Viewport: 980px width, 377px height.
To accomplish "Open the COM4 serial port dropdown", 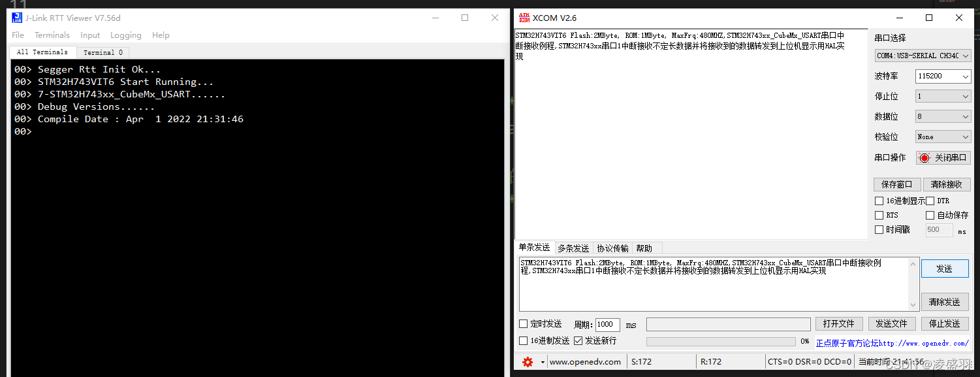I will pyautogui.click(x=923, y=56).
